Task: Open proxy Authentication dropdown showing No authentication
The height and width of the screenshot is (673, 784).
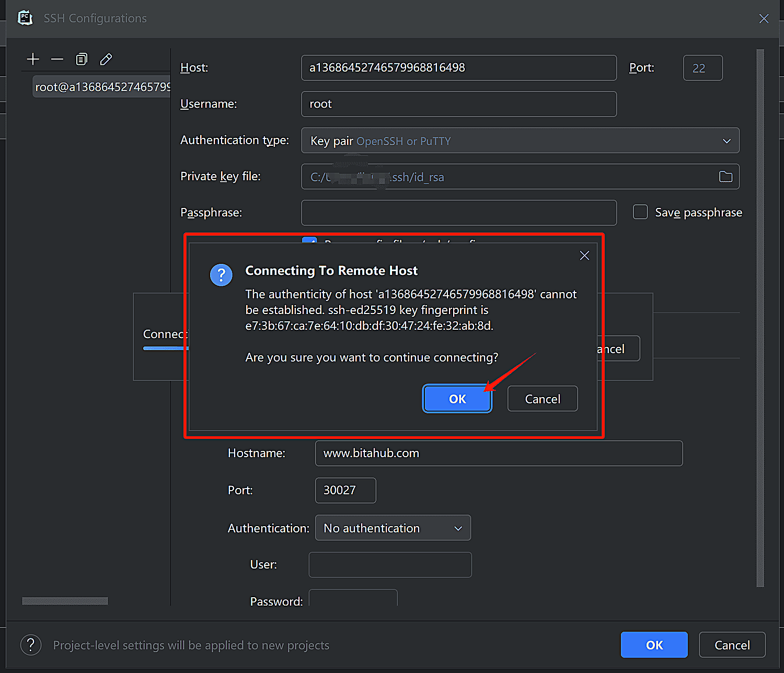Action: click(393, 528)
